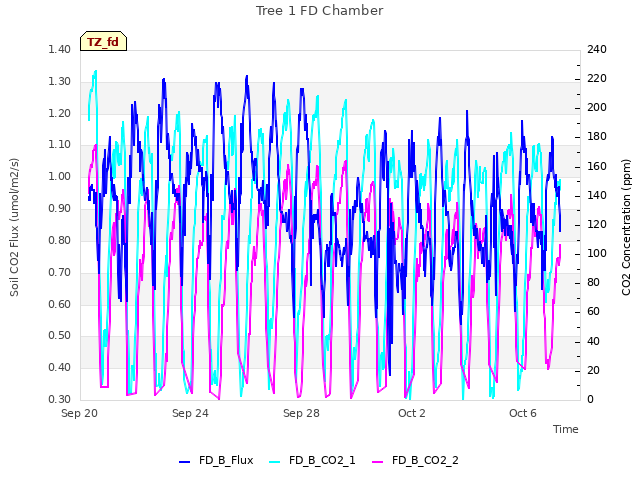Click the 180 right axis value
The height and width of the screenshot is (480, 640).
597,137
